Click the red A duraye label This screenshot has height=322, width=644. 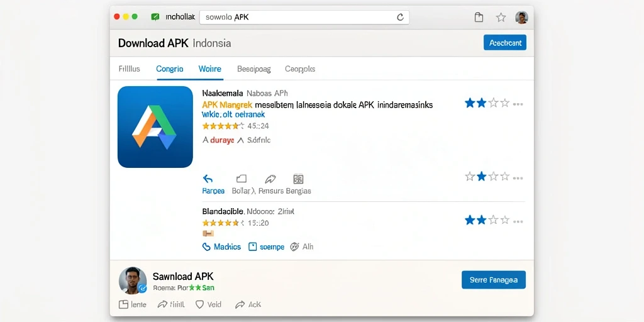(218, 140)
